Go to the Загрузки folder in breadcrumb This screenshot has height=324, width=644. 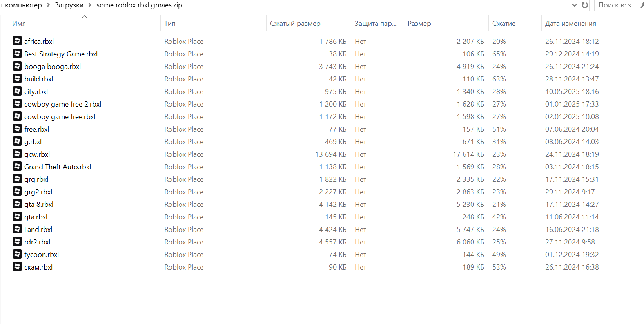[69, 5]
